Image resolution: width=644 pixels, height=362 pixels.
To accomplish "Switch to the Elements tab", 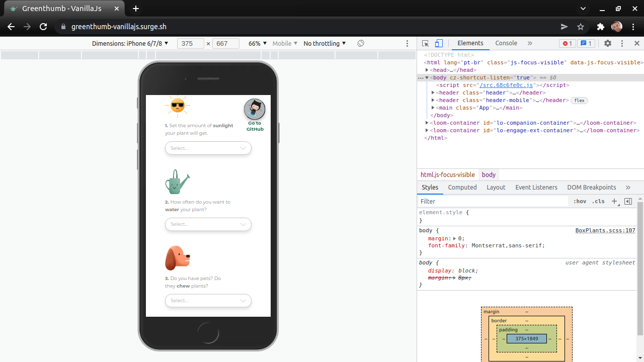I will (x=470, y=43).
